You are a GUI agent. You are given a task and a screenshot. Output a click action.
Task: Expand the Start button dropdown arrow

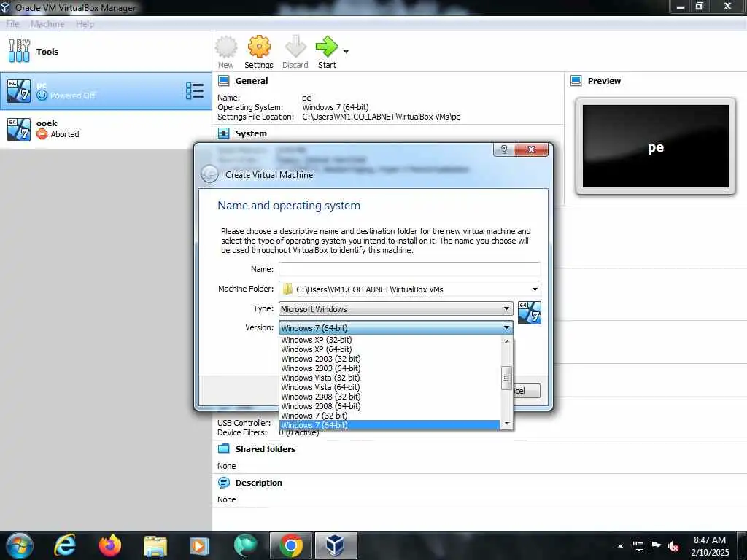[x=347, y=52]
